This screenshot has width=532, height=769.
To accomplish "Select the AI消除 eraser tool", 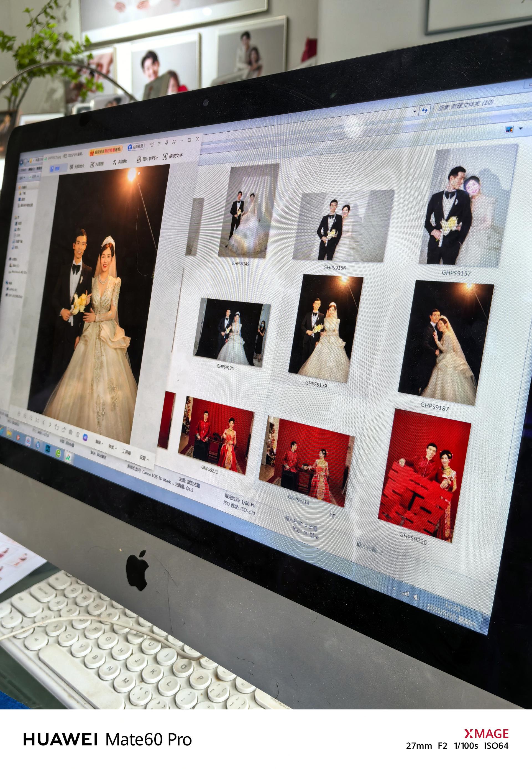I will pos(120,162).
